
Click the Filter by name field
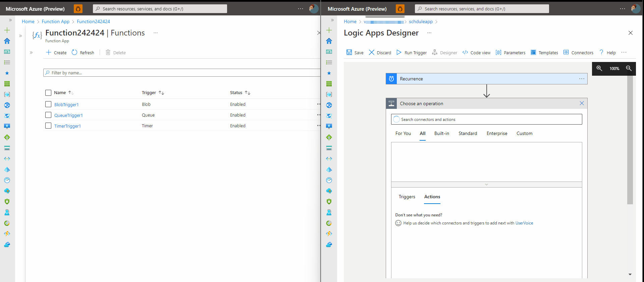182,73
